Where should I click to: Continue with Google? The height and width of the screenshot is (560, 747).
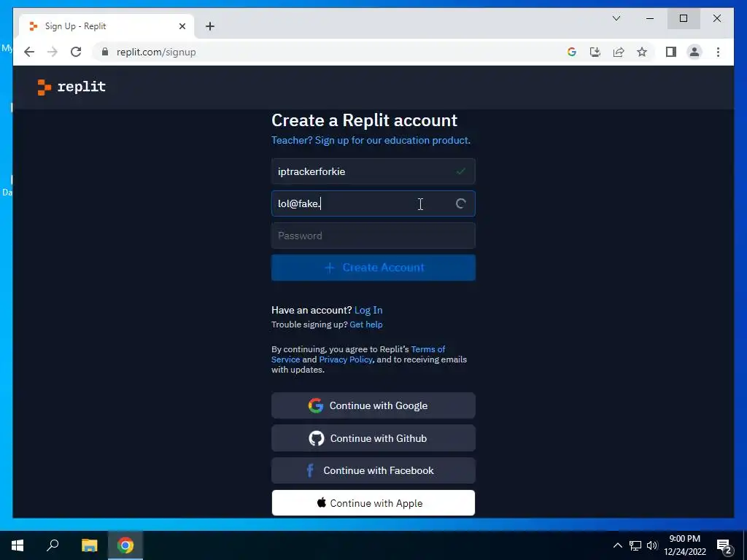373,405
